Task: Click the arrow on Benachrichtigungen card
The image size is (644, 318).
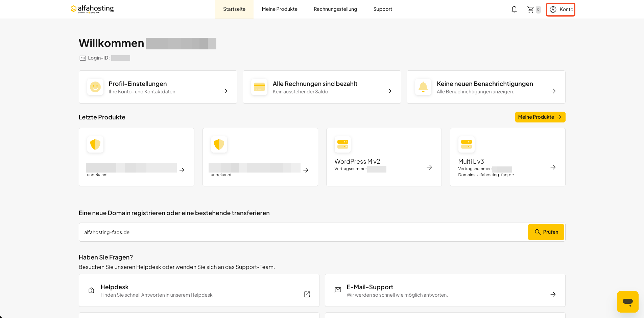Action: coord(553,91)
